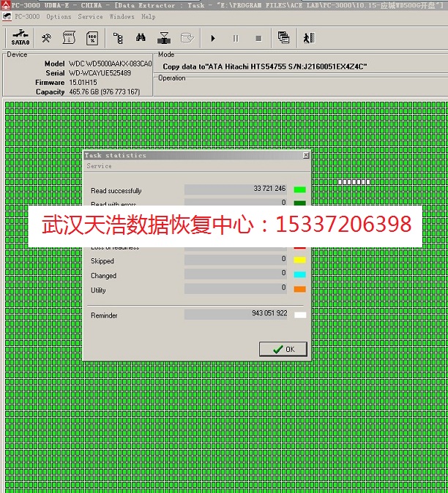
Task: Click the tree structure toolbar icon
Action: [119, 37]
